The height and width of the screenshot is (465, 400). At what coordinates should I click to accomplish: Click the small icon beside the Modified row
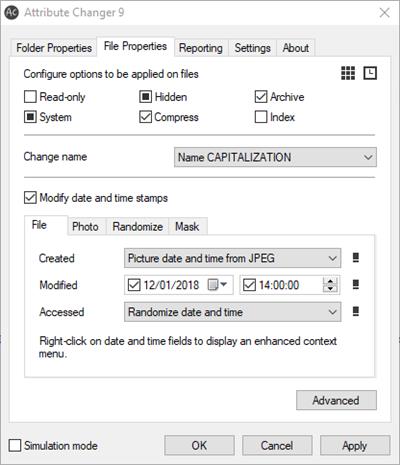tap(356, 285)
